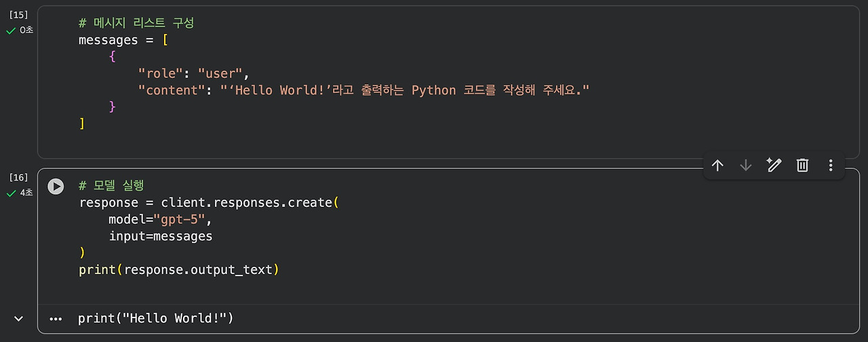Viewport: 868px width, 342px height.
Task: Run the gpt-5 model cell
Action: (x=56, y=187)
